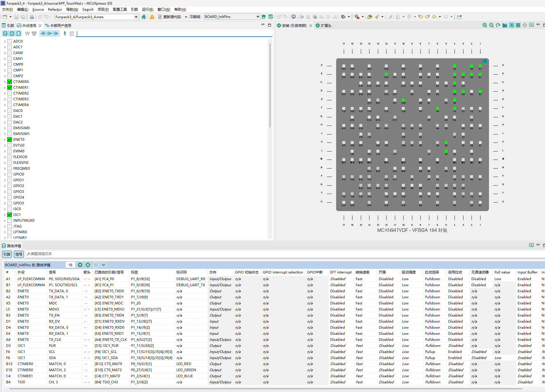545x392 pixels.
Task: Click the peripheral list vertical scrollbar
Action: [x=270, y=85]
